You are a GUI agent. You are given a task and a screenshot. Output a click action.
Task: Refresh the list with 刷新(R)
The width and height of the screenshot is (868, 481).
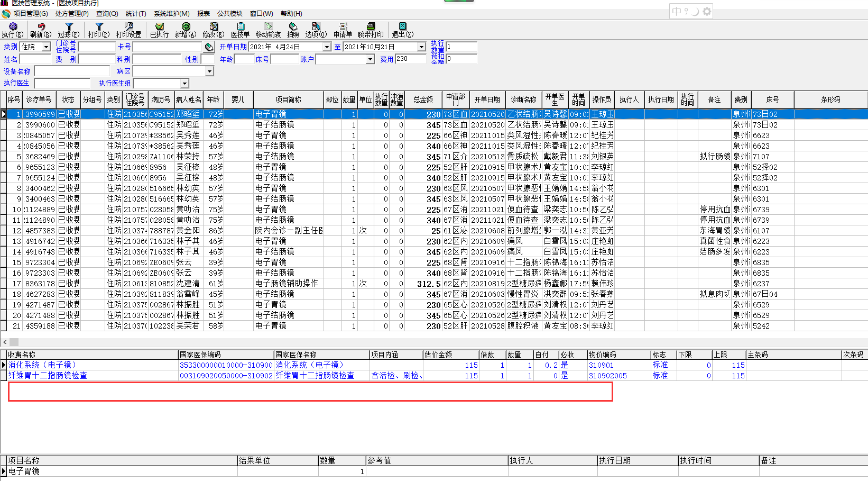(x=41, y=30)
